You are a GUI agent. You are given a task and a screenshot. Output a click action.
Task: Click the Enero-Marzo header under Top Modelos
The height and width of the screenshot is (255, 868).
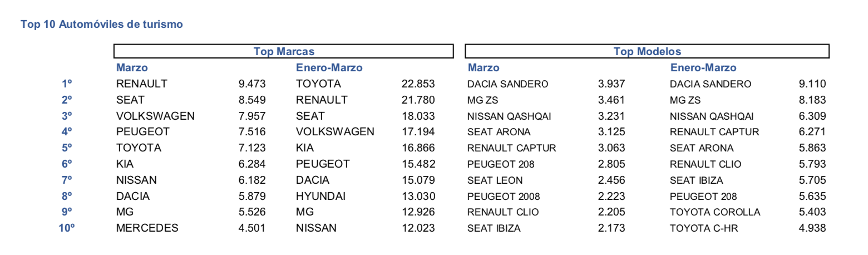click(x=703, y=68)
